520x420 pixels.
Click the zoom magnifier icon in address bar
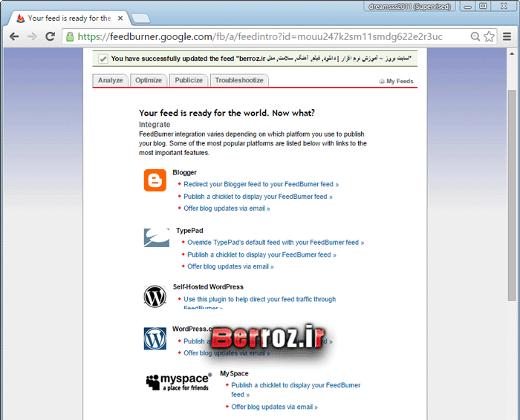(x=475, y=36)
